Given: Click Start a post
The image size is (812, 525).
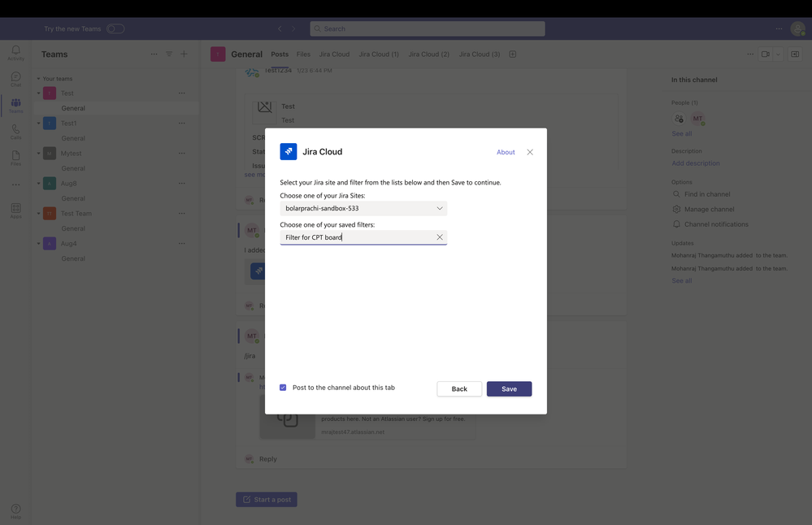Looking at the screenshot, I should coord(266,500).
